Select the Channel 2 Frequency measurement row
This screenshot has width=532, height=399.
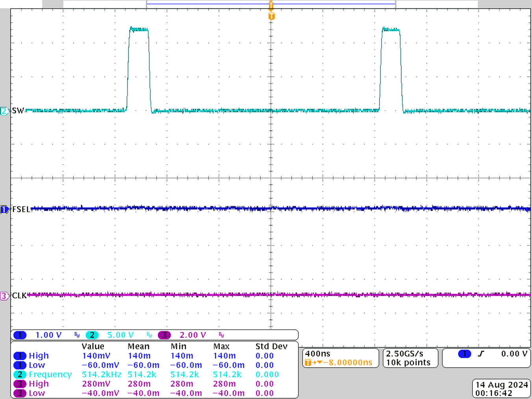pos(50,375)
